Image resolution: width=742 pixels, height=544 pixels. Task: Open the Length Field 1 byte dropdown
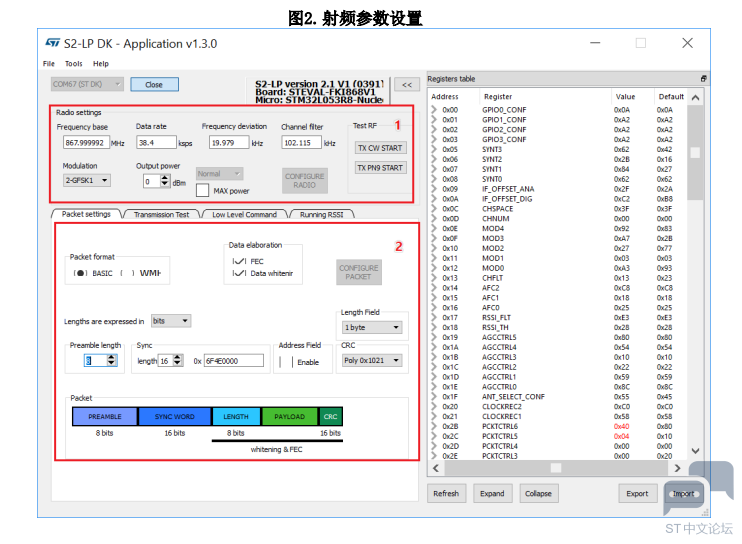[x=372, y=327]
